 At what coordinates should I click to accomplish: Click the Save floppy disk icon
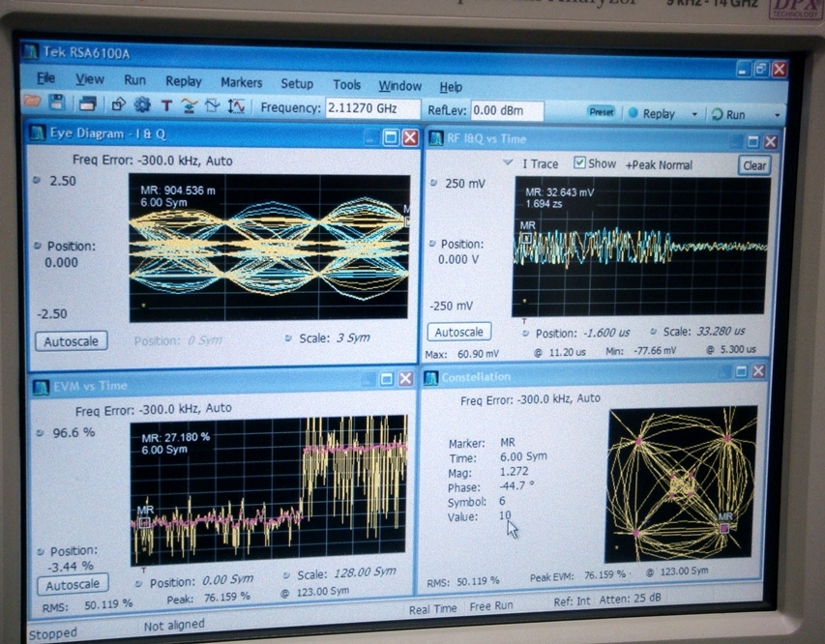[x=57, y=102]
